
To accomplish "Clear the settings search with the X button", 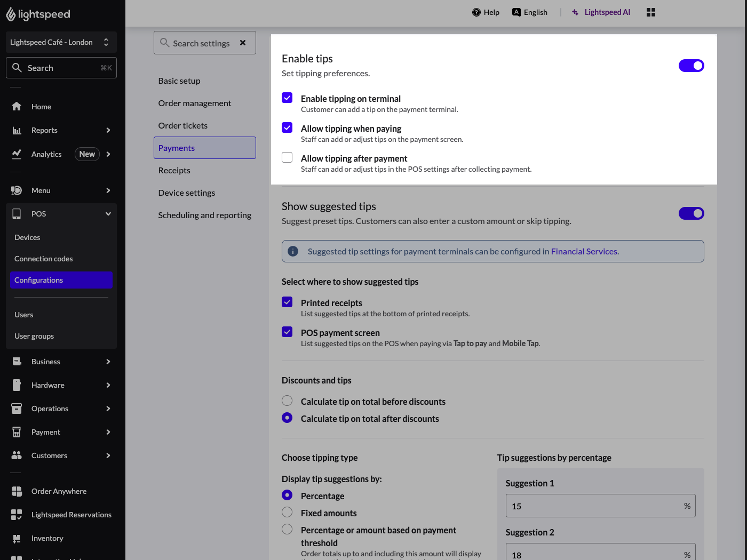I will click(243, 43).
